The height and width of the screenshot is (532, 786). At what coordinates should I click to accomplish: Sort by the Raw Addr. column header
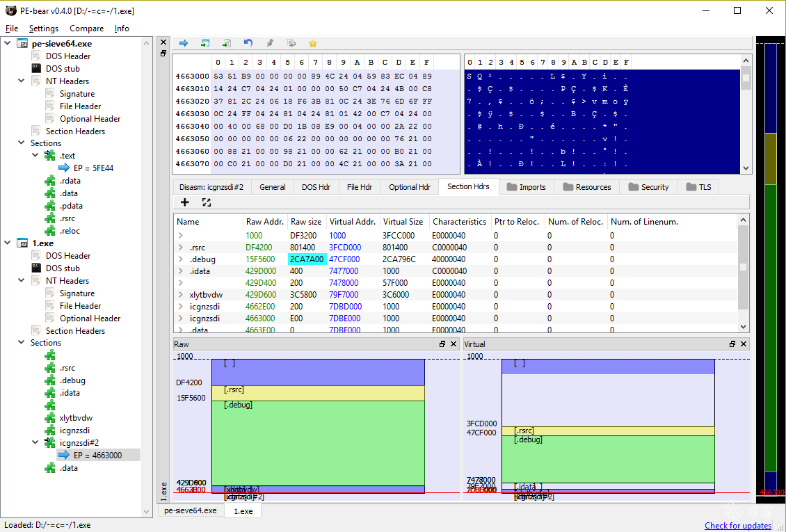(265, 221)
